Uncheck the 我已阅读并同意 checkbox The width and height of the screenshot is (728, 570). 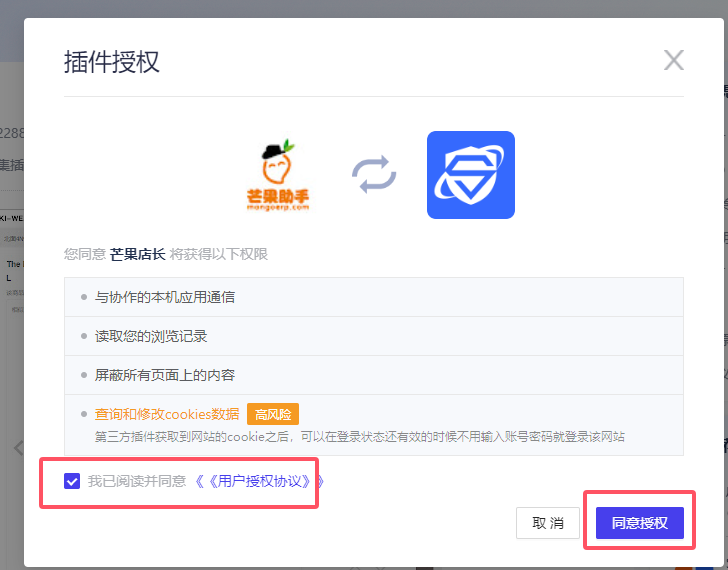tap(72, 481)
